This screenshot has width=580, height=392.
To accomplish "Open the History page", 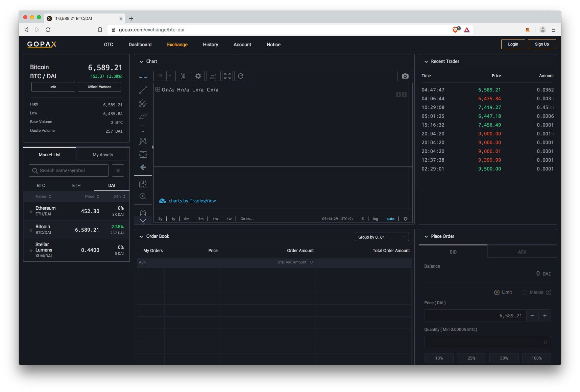I will [x=211, y=45].
